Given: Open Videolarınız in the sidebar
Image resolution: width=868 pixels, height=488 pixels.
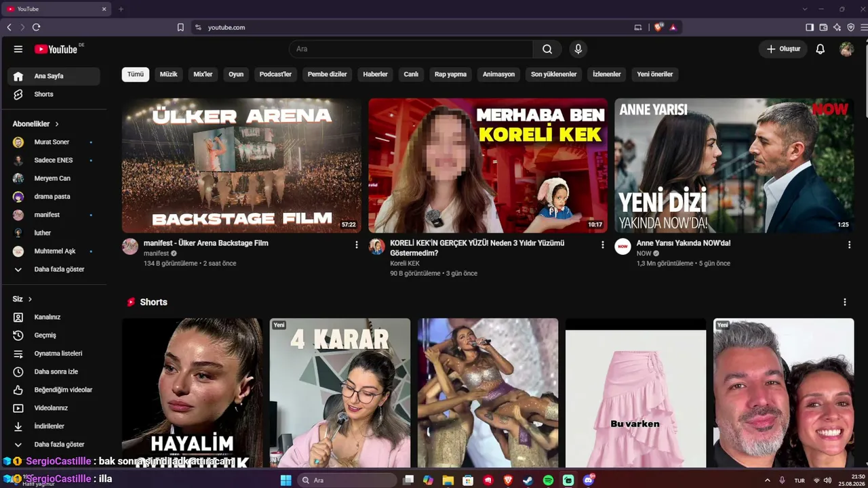Looking at the screenshot, I should click(x=54, y=408).
